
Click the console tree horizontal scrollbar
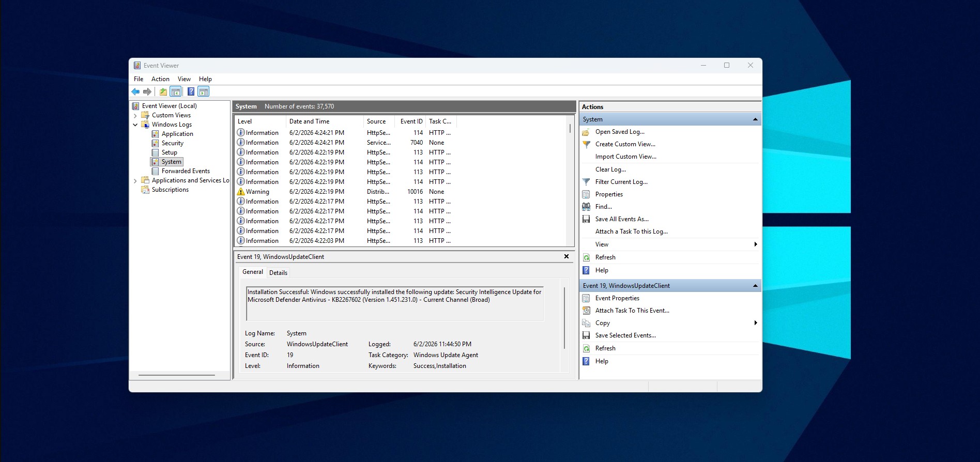point(177,375)
